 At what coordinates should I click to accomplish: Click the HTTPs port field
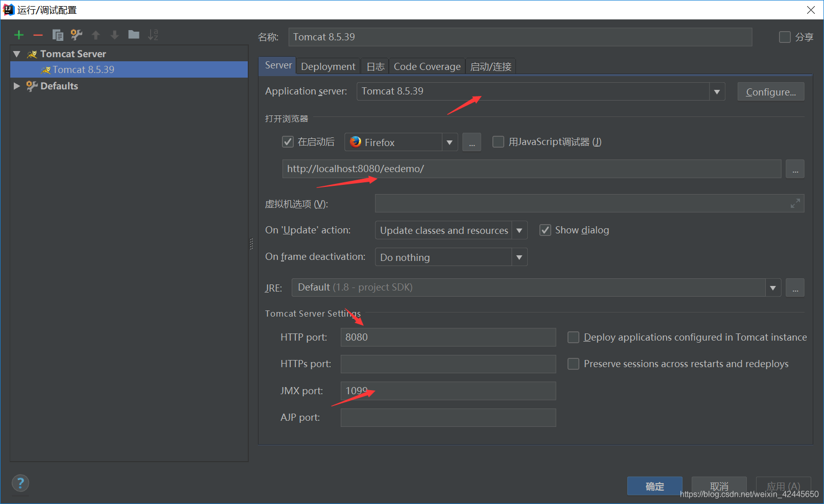coord(448,364)
